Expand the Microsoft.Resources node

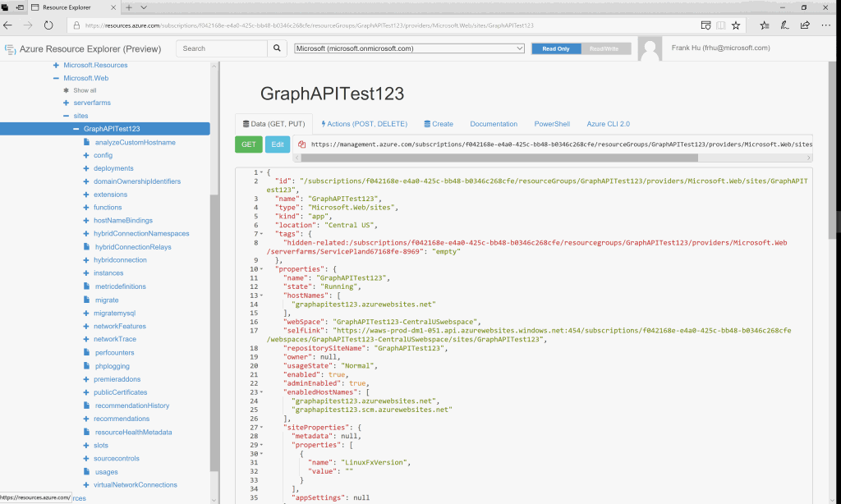tap(56, 65)
